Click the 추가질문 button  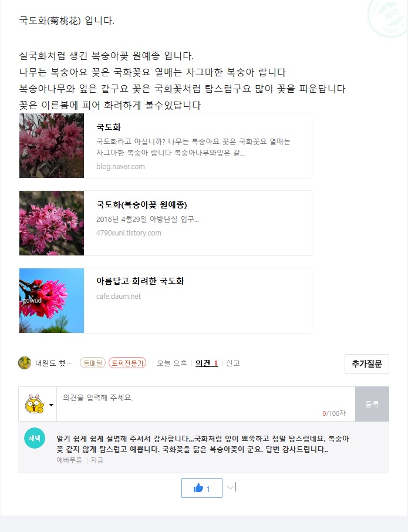(x=367, y=364)
